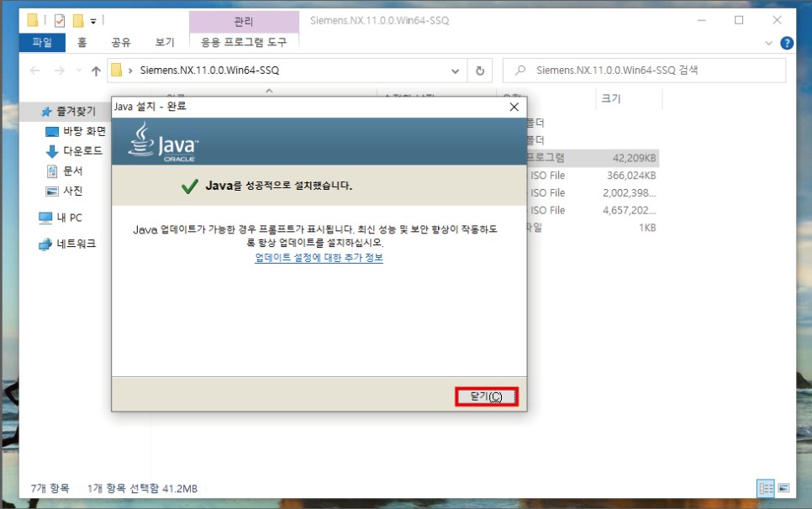The width and height of the screenshot is (812, 509).
Task: Expand the ribbon with chevron arrow
Action: [x=768, y=43]
